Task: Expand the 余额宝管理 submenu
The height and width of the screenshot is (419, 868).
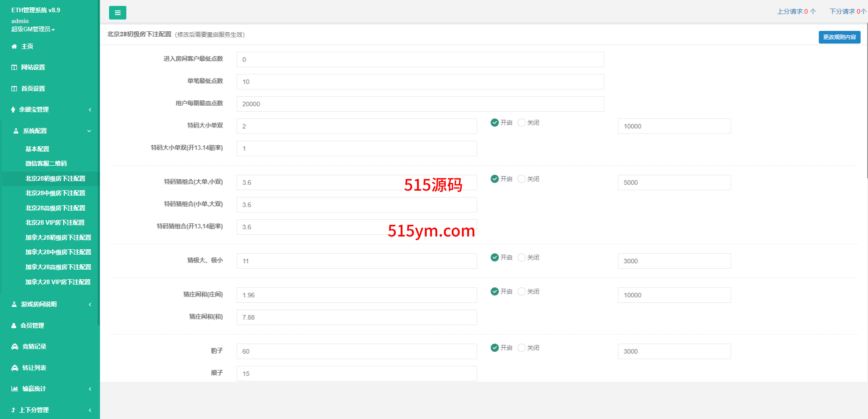Action: [x=50, y=109]
